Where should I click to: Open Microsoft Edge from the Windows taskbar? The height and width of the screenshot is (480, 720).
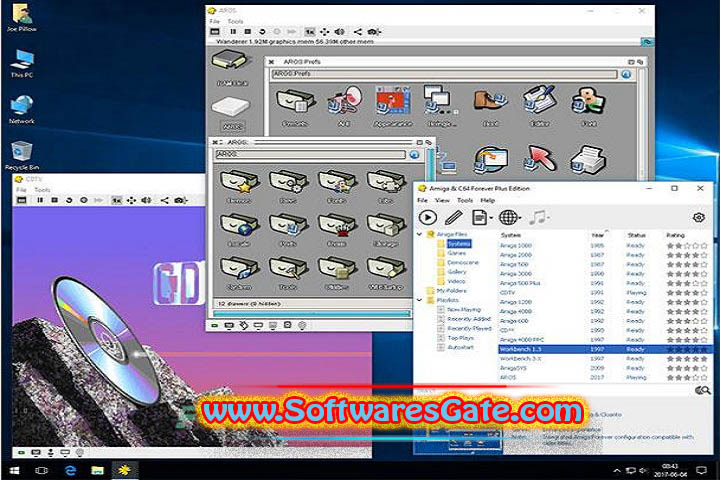70,470
